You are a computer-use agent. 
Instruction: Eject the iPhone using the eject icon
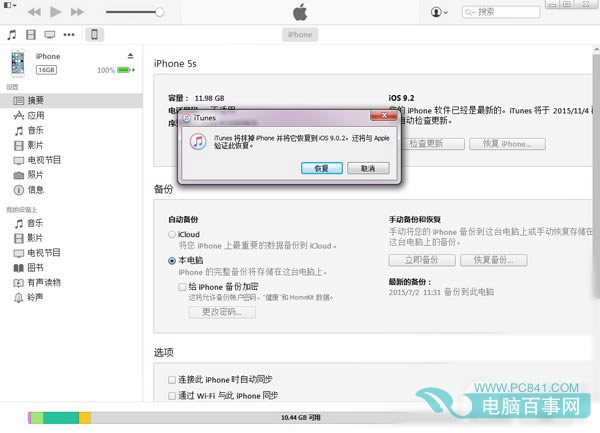tap(130, 56)
